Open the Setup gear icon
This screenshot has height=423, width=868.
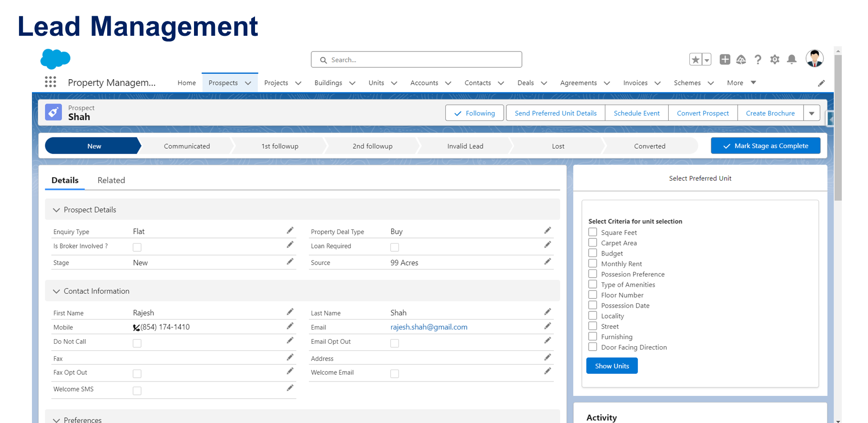point(775,59)
